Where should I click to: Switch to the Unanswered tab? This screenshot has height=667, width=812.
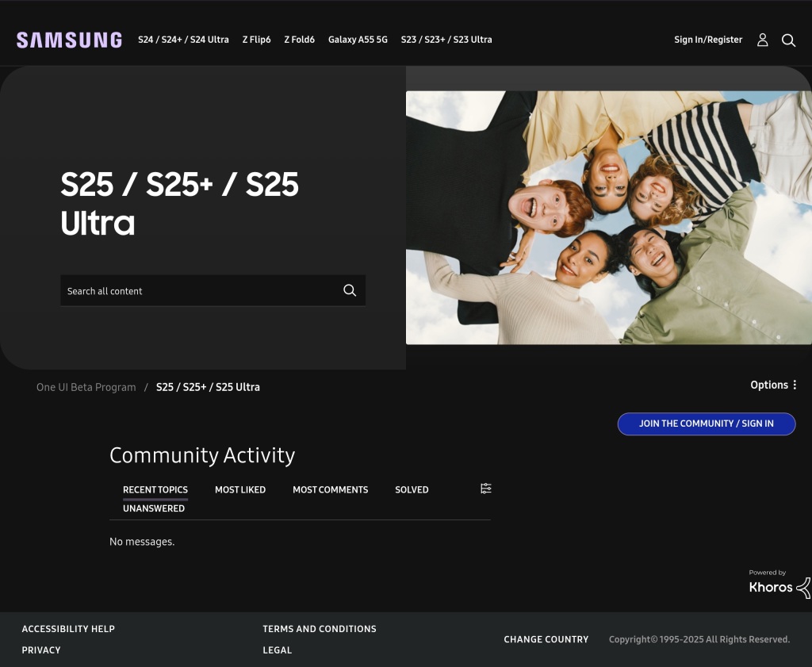[x=154, y=508]
